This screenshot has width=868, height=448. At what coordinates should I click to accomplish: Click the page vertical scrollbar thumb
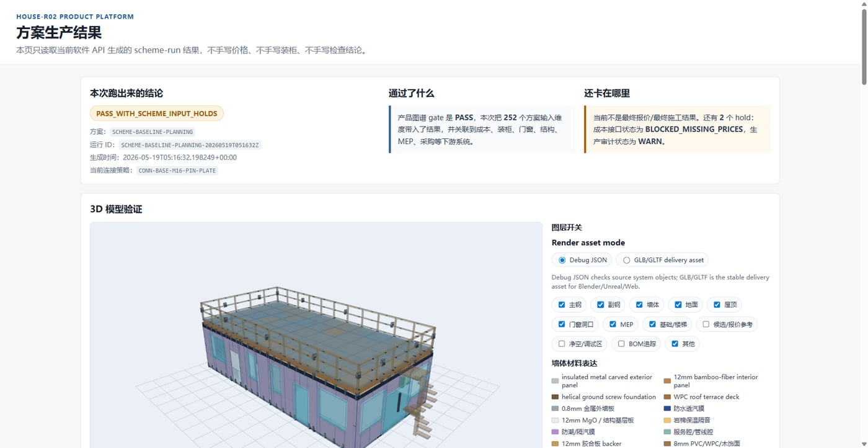(863, 47)
